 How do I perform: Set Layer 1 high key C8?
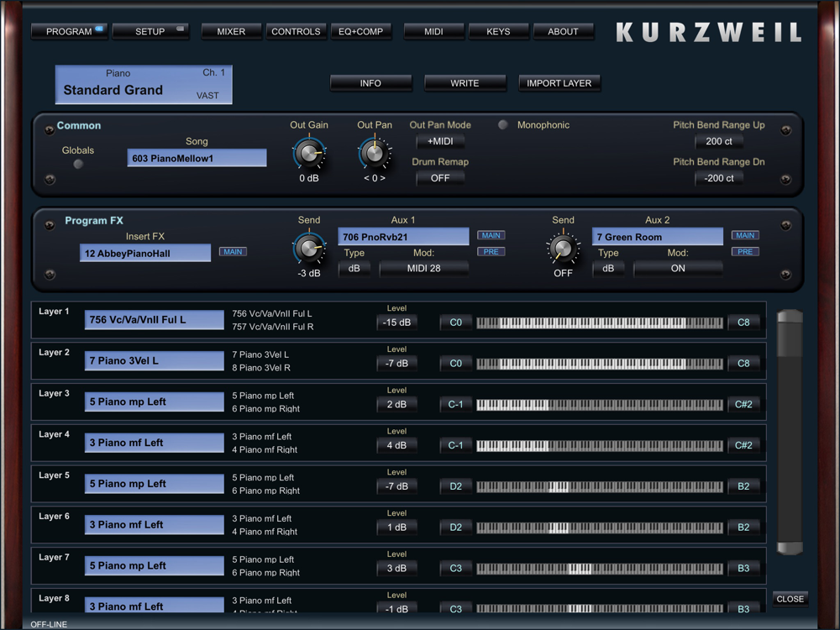pyautogui.click(x=743, y=323)
